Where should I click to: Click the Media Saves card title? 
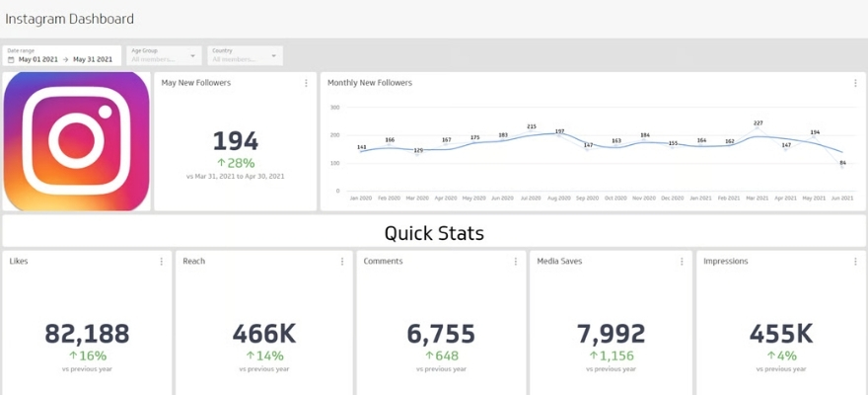(x=559, y=261)
